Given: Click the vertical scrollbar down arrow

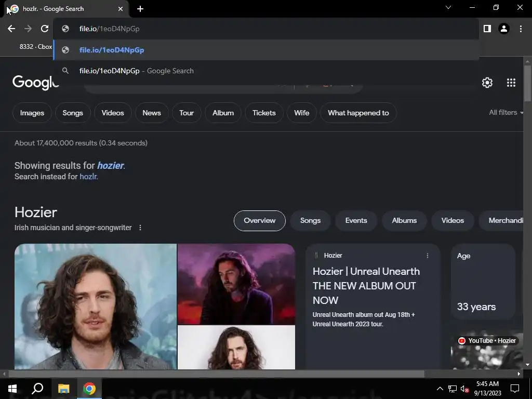Looking at the screenshot, I should 527,365.
